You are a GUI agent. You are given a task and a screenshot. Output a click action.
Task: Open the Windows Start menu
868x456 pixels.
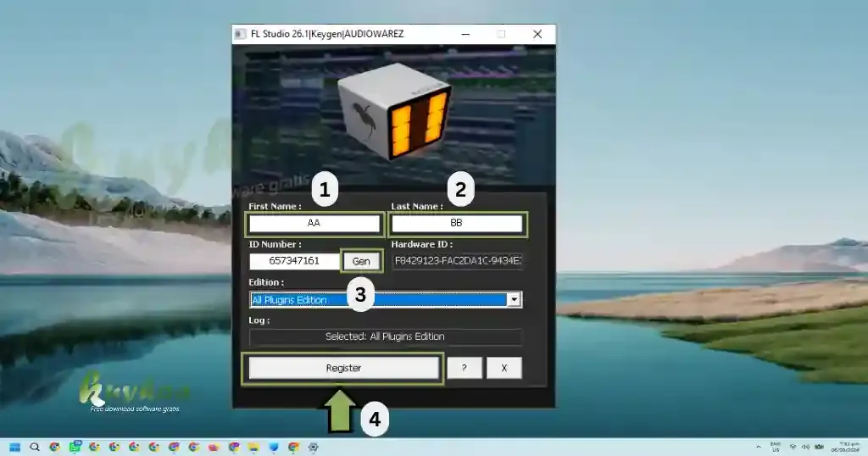(x=15, y=448)
